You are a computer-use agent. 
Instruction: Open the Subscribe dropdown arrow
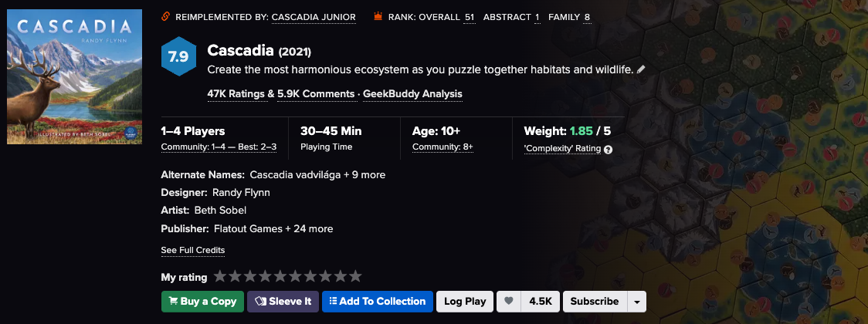click(636, 302)
